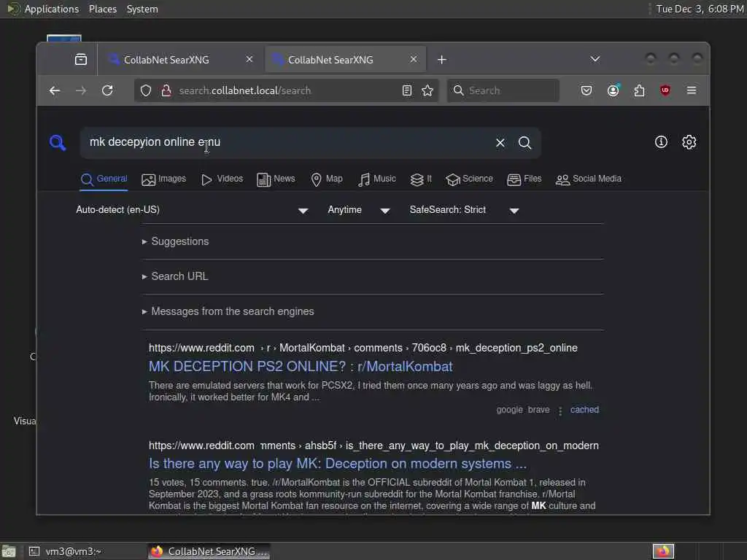Viewport: 747px width, 560px height.
Task: Switch to the IT category
Action: (421, 179)
